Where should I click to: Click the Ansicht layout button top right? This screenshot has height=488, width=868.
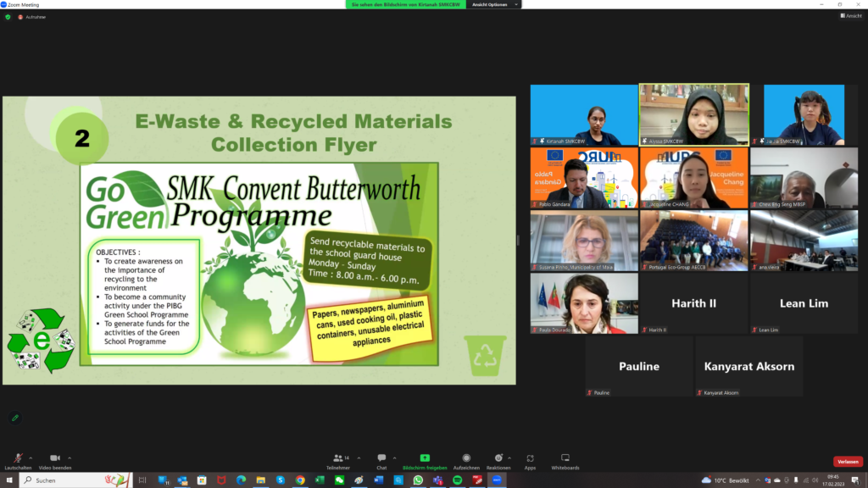850,15
